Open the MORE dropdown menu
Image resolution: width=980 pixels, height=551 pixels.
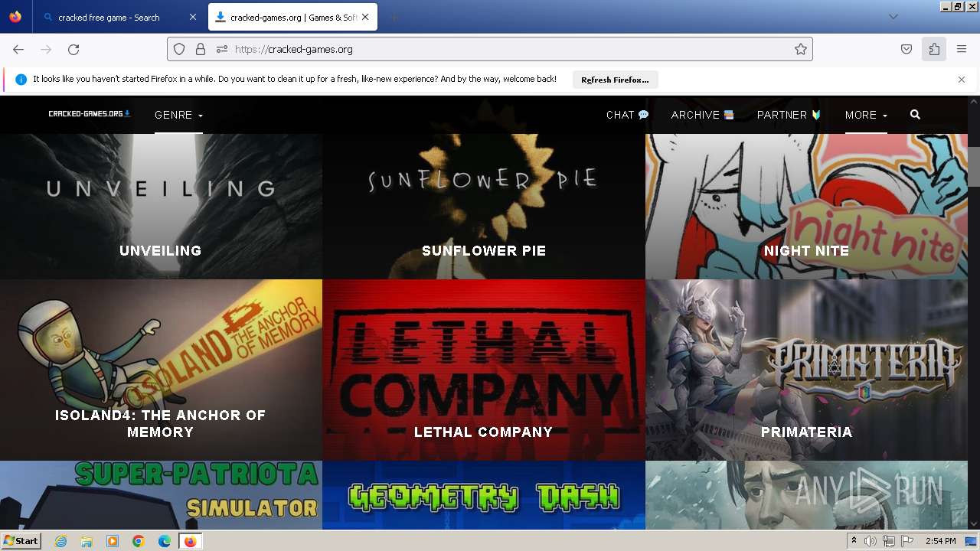point(866,115)
